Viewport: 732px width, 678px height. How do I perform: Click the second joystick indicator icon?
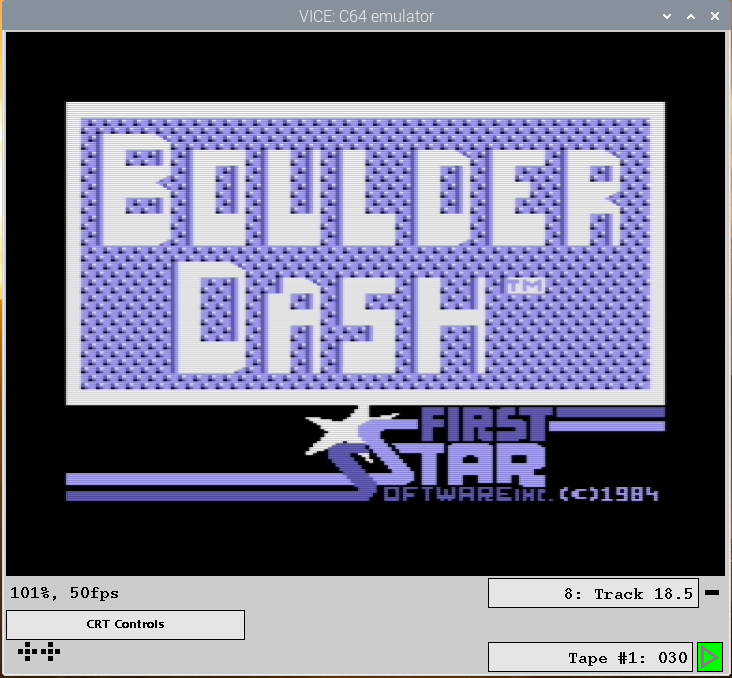pyautogui.click(x=50, y=651)
